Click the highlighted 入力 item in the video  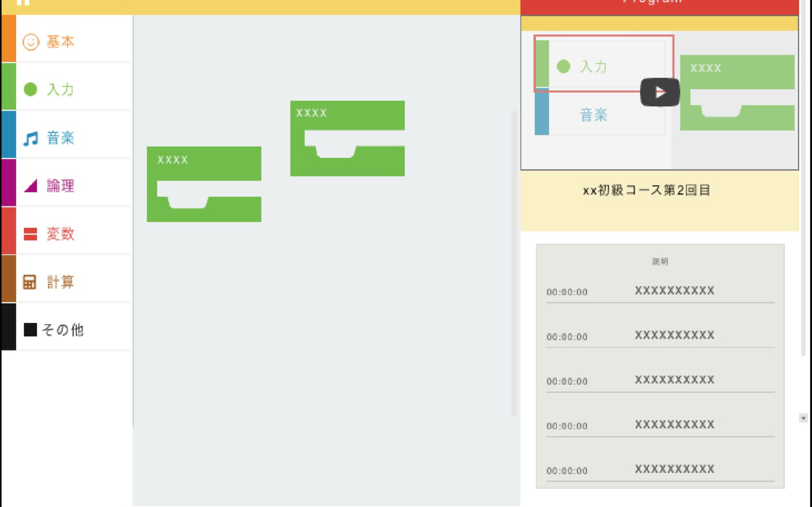click(x=604, y=64)
